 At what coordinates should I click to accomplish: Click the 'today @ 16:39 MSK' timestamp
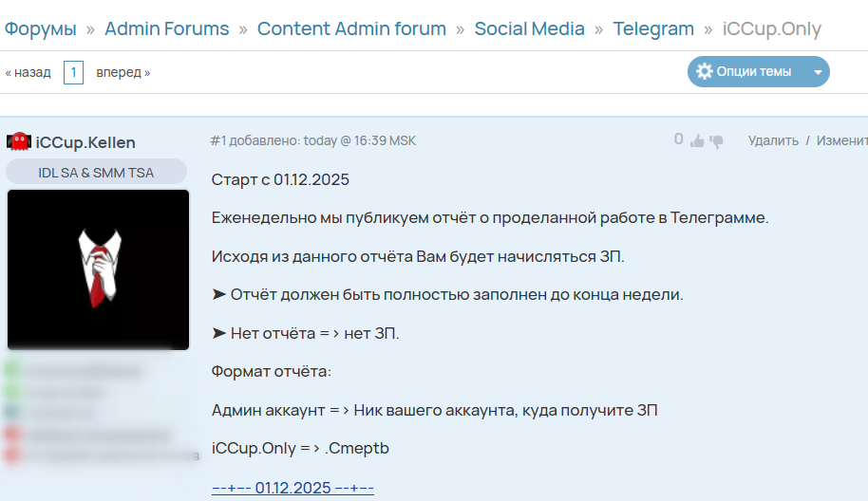(x=359, y=140)
